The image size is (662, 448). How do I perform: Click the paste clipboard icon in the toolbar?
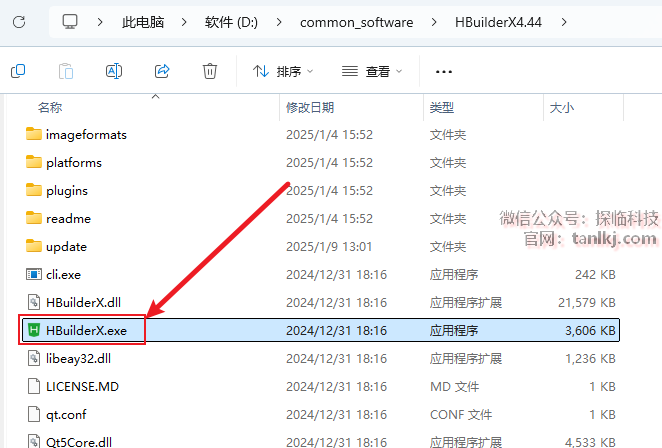(x=66, y=71)
